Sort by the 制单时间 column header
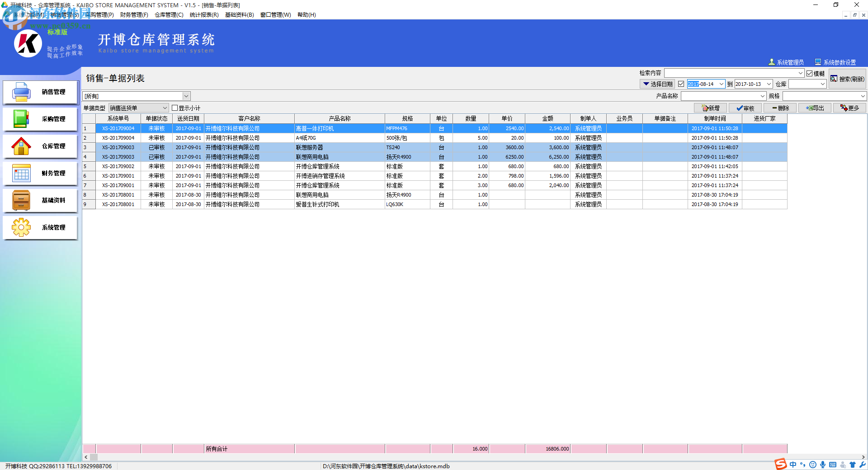The width and height of the screenshot is (868, 470). tap(715, 119)
